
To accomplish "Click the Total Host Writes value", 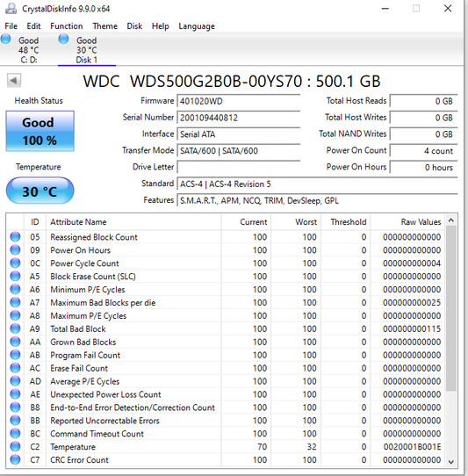I will pos(424,118).
